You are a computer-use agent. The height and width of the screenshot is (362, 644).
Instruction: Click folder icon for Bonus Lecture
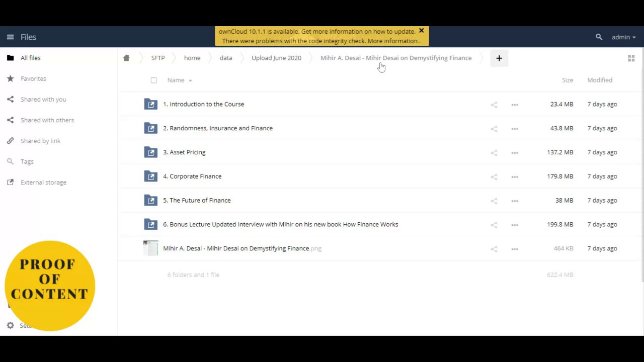point(150,224)
